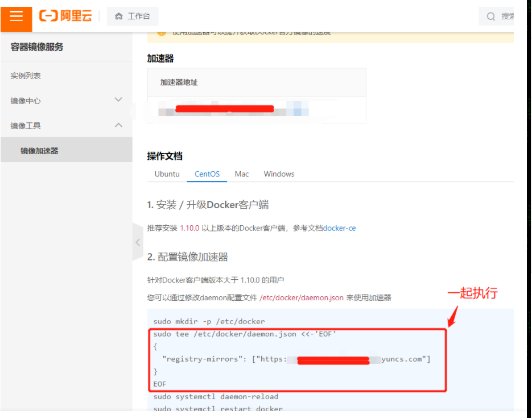This screenshot has width=532, height=418.
Task: Click the 容器镜像服务 sidebar title
Action: [37, 47]
